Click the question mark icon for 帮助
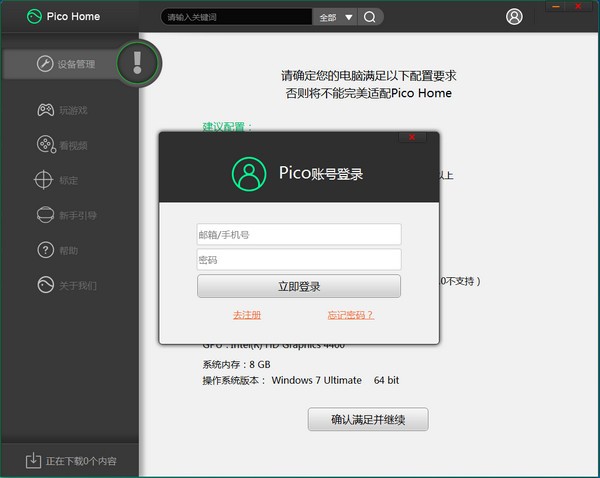The height and width of the screenshot is (478, 600). pos(46,250)
